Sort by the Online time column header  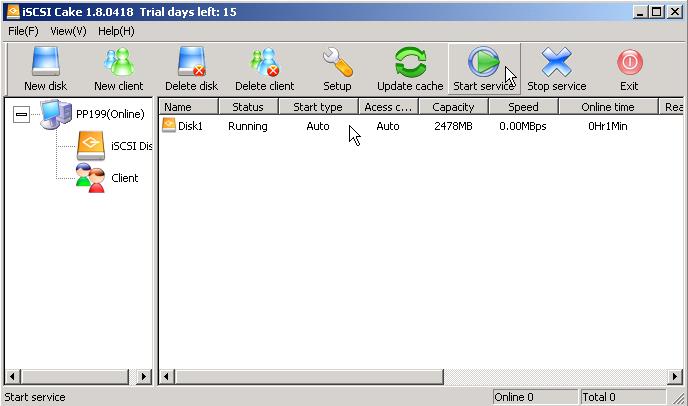(609, 107)
